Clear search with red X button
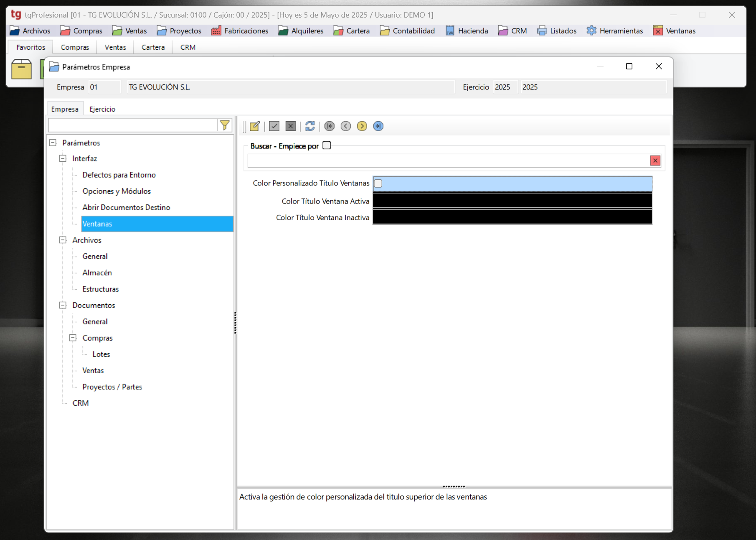Viewport: 756px width, 540px height. coord(655,160)
